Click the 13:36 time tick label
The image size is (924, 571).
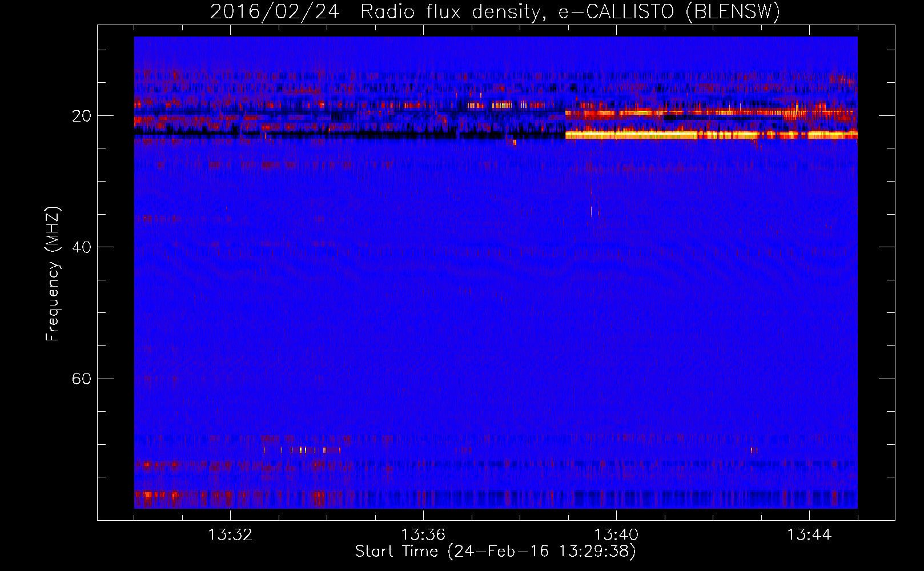click(423, 535)
